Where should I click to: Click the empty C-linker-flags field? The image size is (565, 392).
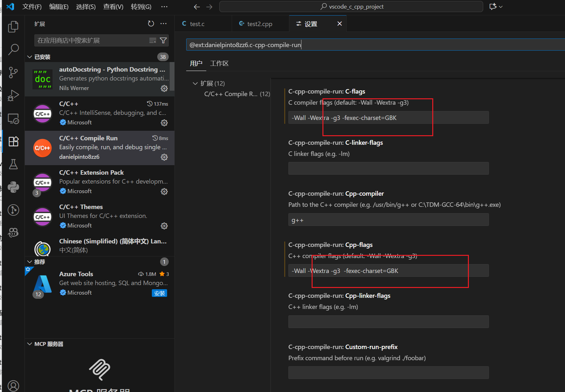tap(388, 168)
